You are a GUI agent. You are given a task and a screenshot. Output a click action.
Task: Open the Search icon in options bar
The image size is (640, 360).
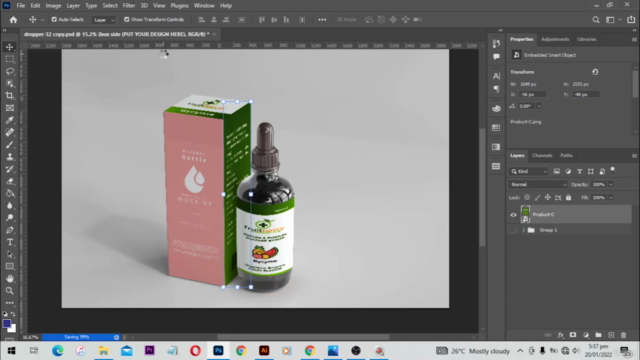tap(596, 20)
